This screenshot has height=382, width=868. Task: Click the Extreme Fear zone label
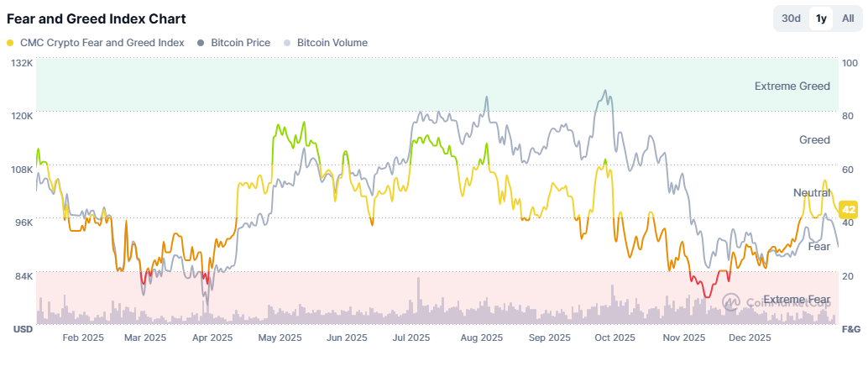point(797,300)
